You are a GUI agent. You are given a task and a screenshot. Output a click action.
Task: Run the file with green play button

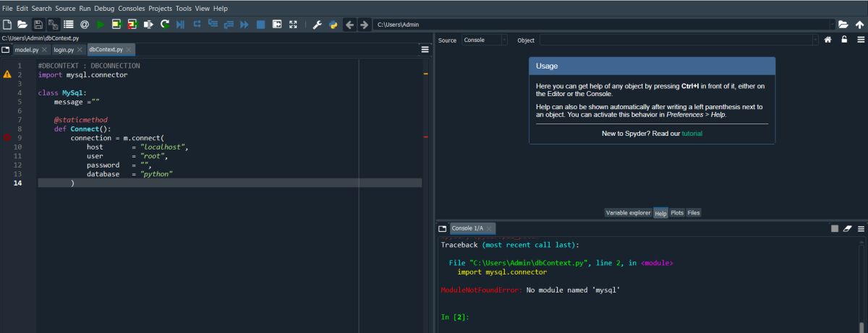pos(100,25)
